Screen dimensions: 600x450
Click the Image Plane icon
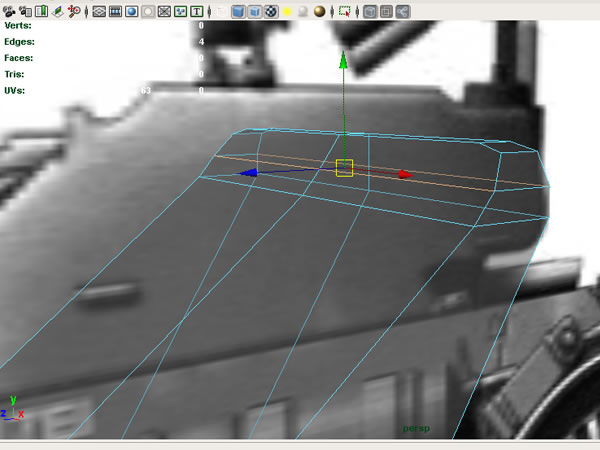pos(57,11)
